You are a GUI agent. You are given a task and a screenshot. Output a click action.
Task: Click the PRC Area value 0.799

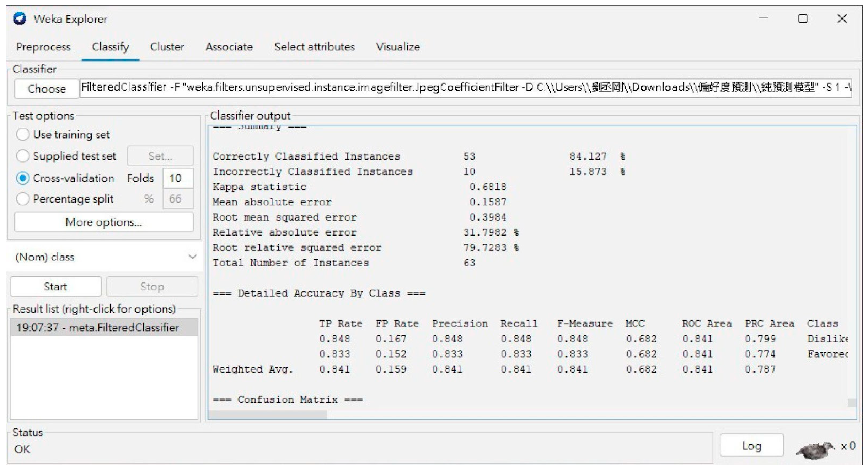click(x=760, y=339)
